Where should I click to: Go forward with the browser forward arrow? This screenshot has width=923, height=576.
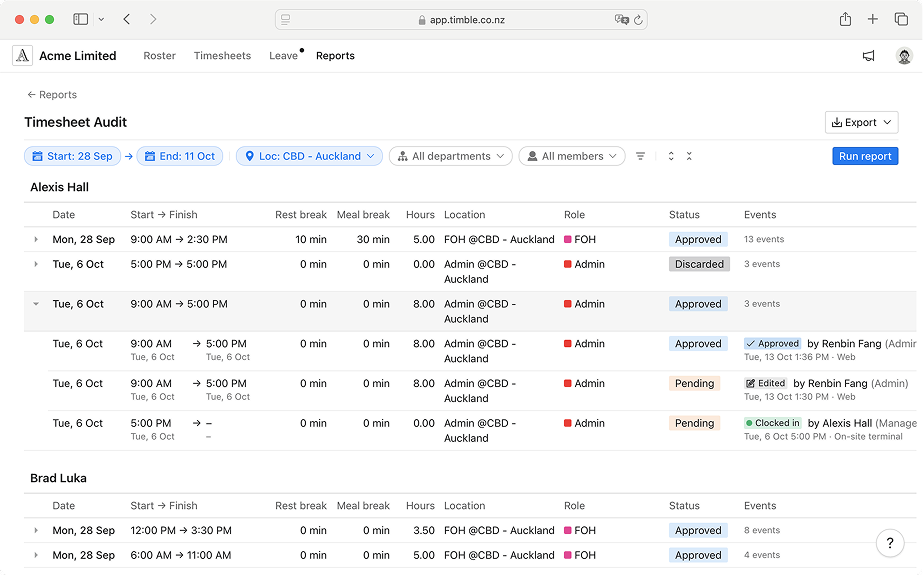[x=153, y=19]
